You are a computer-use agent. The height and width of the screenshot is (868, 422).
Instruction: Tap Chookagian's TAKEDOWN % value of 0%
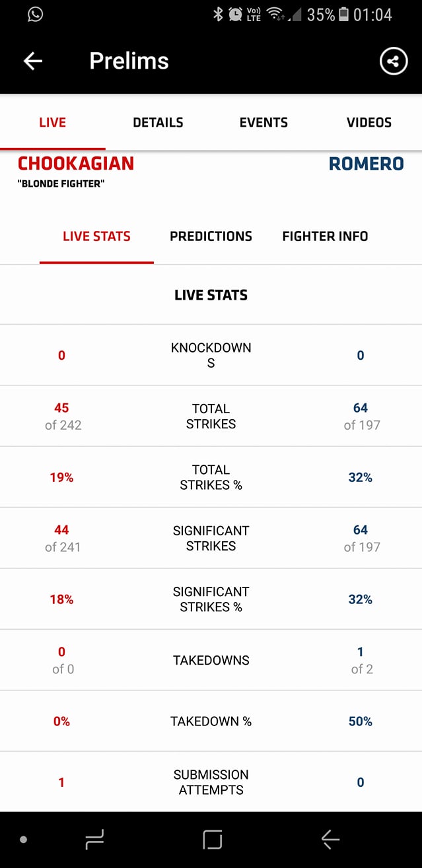[x=61, y=721]
